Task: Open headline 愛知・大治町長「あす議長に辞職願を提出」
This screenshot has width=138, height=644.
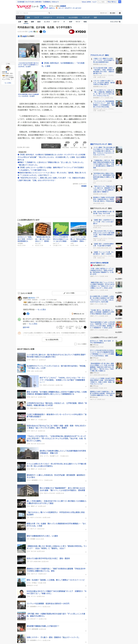Action: [57, 393]
